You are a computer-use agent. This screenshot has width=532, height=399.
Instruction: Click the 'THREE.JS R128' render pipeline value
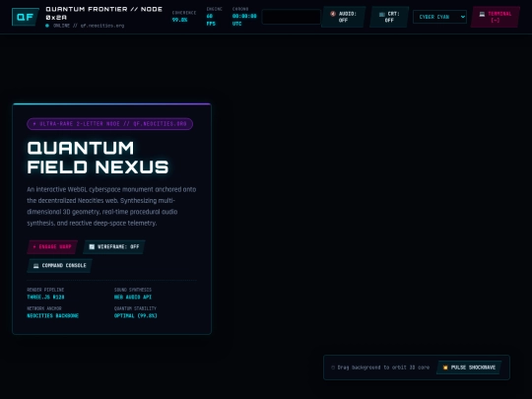point(45,298)
